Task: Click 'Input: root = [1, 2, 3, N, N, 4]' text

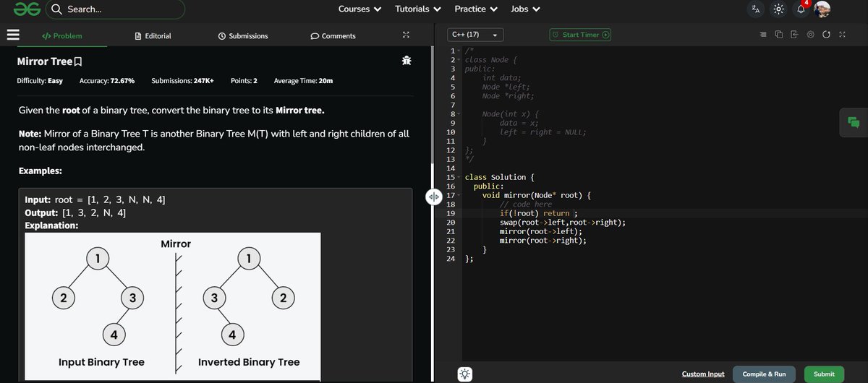Action: click(x=95, y=199)
